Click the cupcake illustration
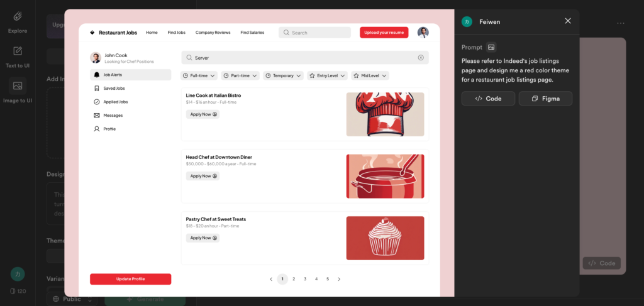644x306 pixels. 386,238
